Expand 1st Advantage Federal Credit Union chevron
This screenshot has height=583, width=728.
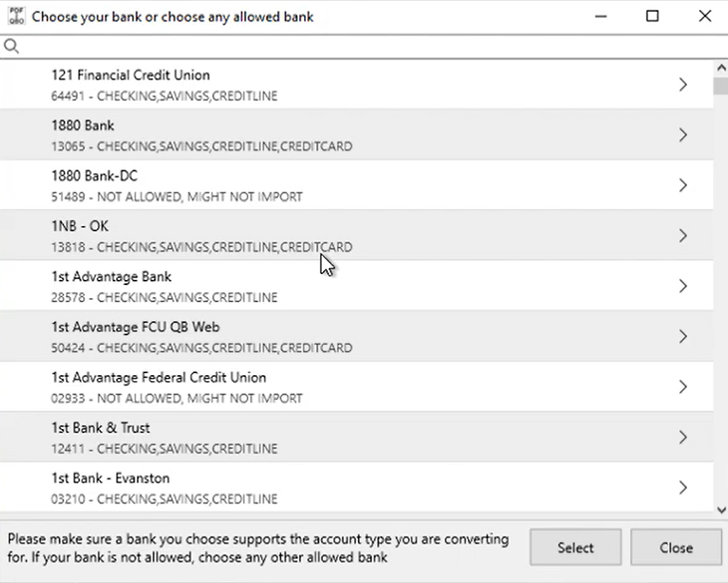pos(683,387)
